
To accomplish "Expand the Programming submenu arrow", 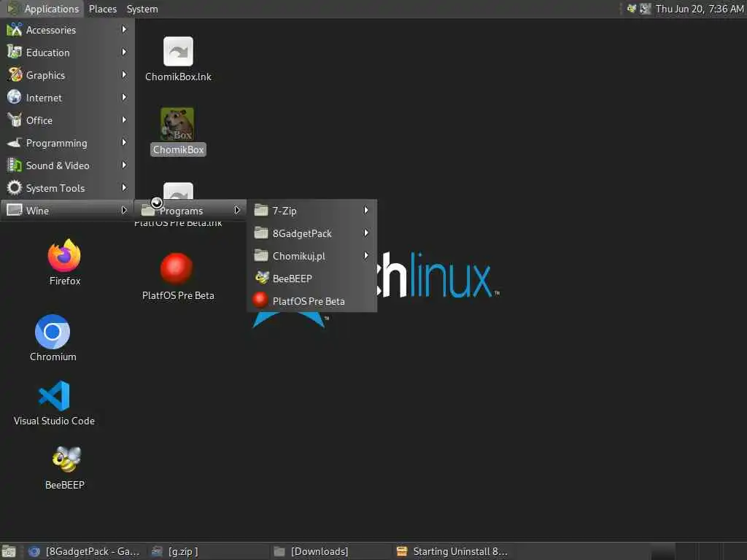I will click(x=124, y=142).
